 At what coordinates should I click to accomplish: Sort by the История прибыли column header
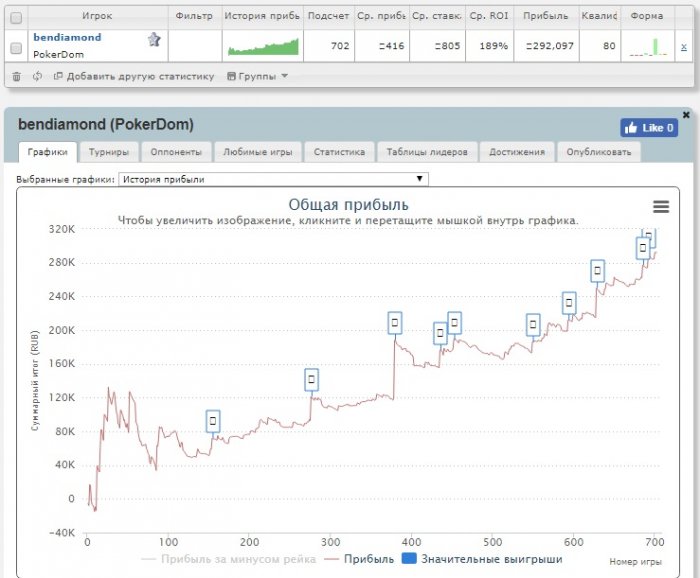pyautogui.click(x=262, y=16)
